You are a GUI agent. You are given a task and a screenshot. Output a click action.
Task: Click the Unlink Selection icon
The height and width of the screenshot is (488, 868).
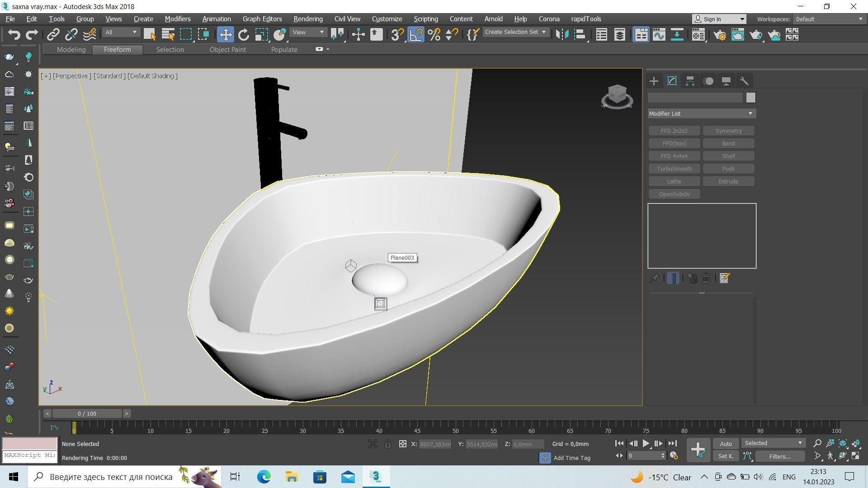71,35
